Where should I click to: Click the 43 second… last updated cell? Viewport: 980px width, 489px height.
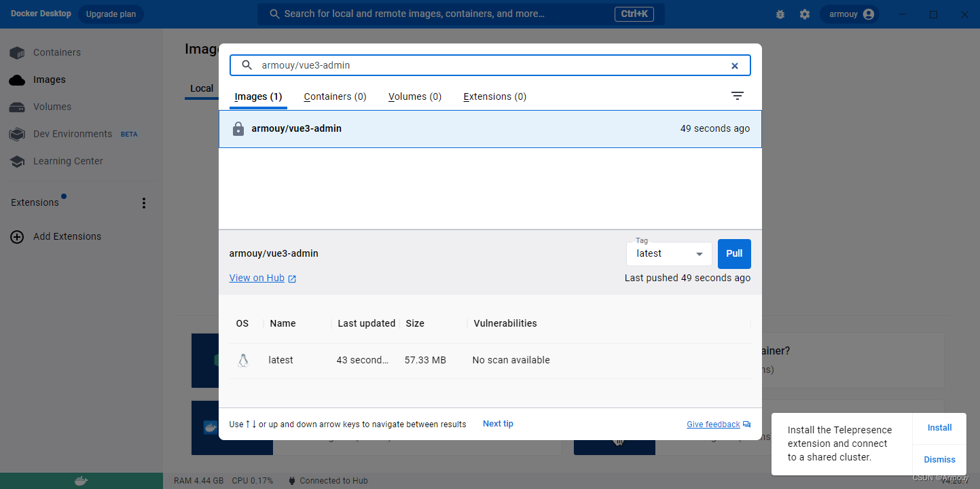click(363, 360)
